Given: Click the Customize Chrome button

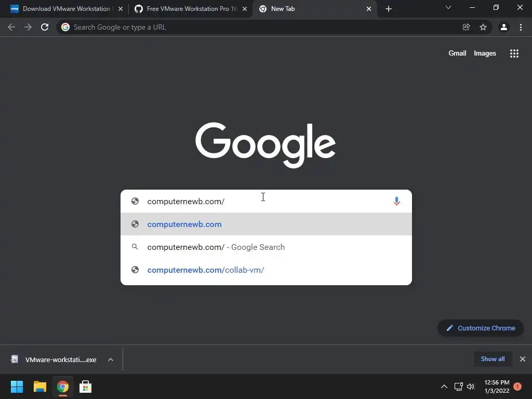Looking at the screenshot, I should coord(481,328).
